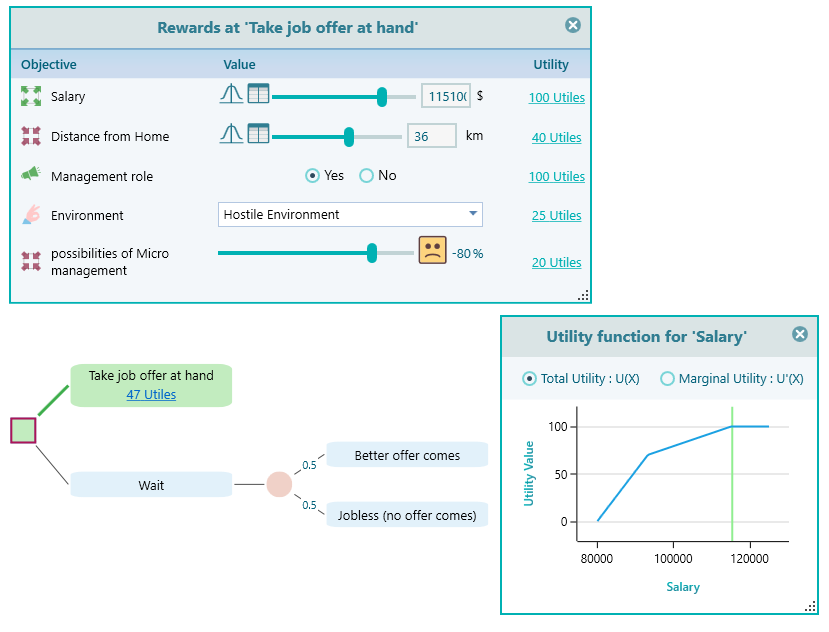Click the Better offer comes node

coord(406,454)
